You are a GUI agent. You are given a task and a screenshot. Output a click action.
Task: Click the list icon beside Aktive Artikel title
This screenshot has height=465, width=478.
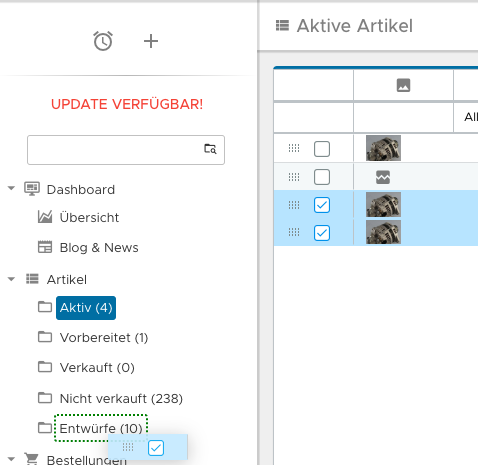point(282,25)
